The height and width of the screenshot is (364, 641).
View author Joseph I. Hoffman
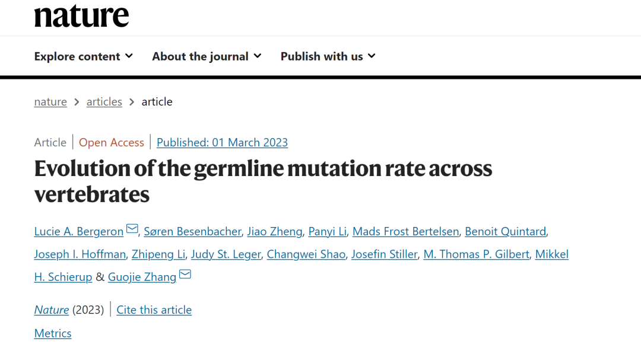tap(80, 254)
